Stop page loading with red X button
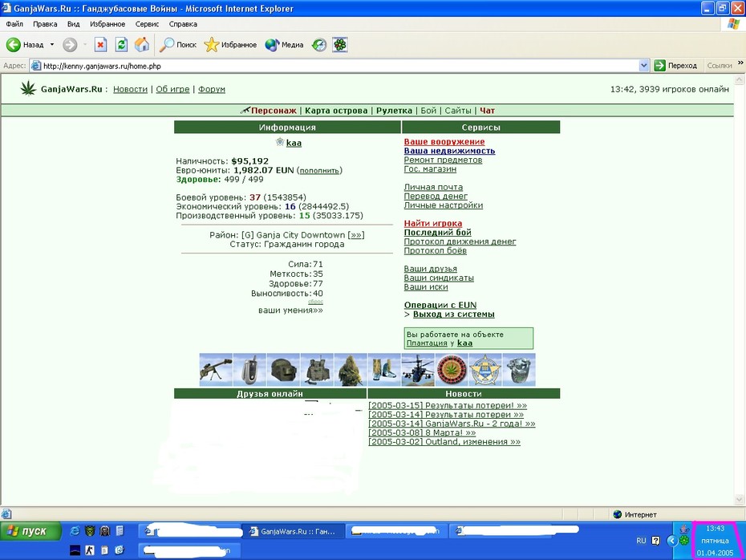 pyautogui.click(x=100, y=45)
